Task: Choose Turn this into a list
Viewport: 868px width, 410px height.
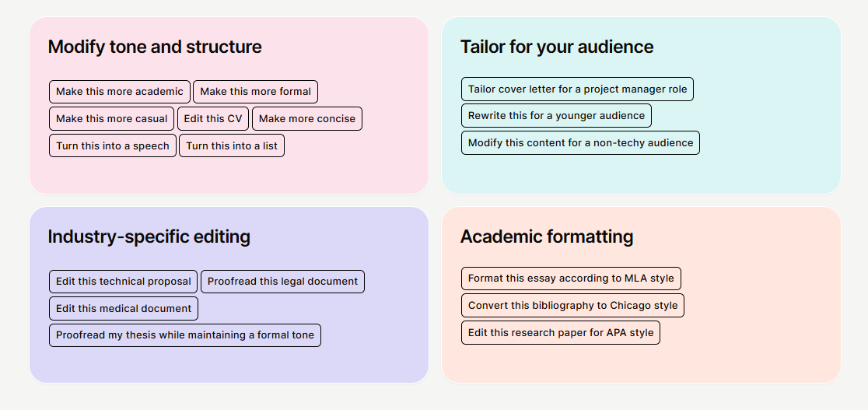Action: pos(232,146)
